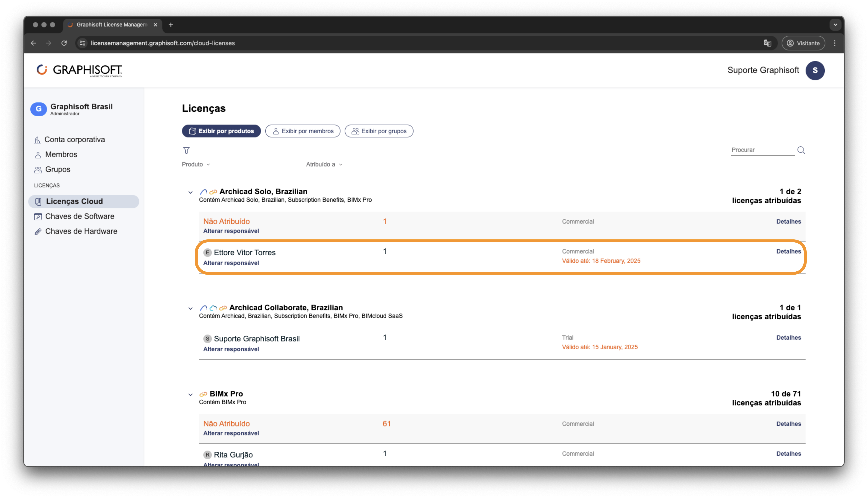
Task: Select Exibir por produtos view
Action: (x=221, y=131)
